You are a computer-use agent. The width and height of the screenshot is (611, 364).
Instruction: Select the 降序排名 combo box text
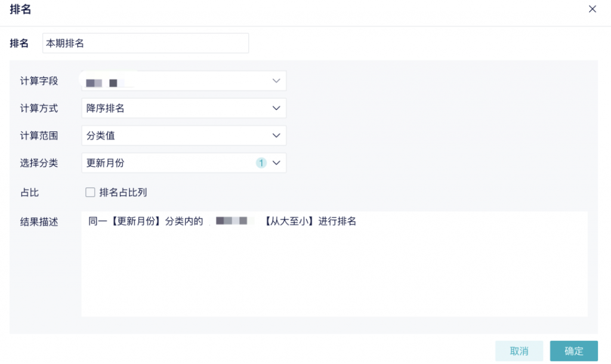pyautogui.click(x=106, y=108)
